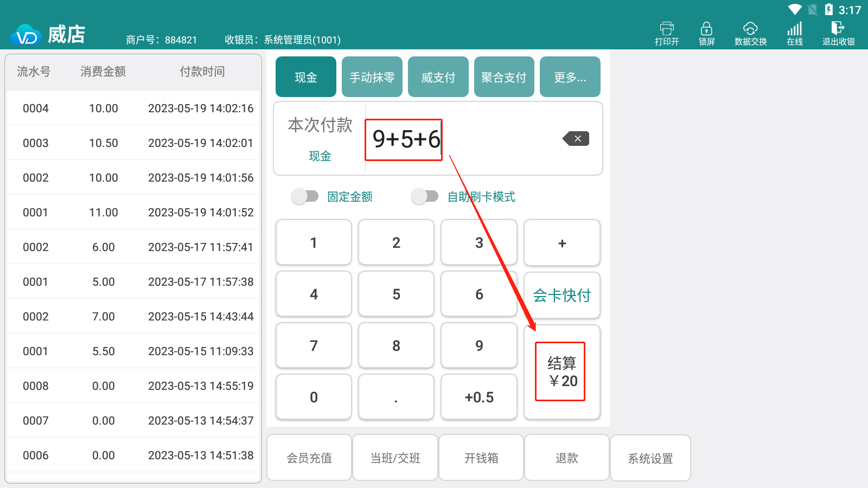This screenshot has width=868, height=488.
Task: Turn on 自助刷卡模式 switch
Action: (425, 196)
